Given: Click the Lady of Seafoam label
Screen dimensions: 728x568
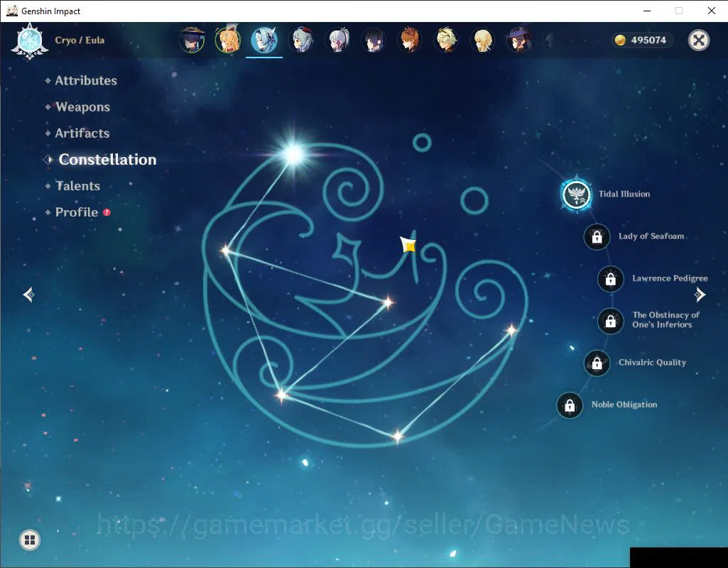Looking at the screenshot, I should tap(651, 236).
